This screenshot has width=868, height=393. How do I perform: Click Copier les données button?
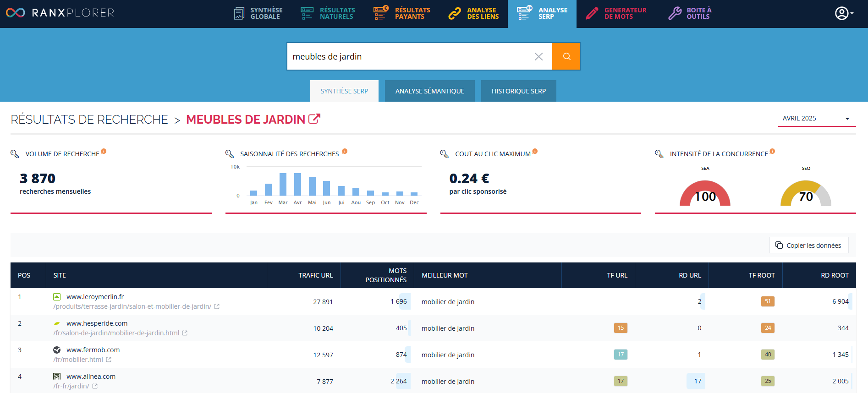point(809,245)
